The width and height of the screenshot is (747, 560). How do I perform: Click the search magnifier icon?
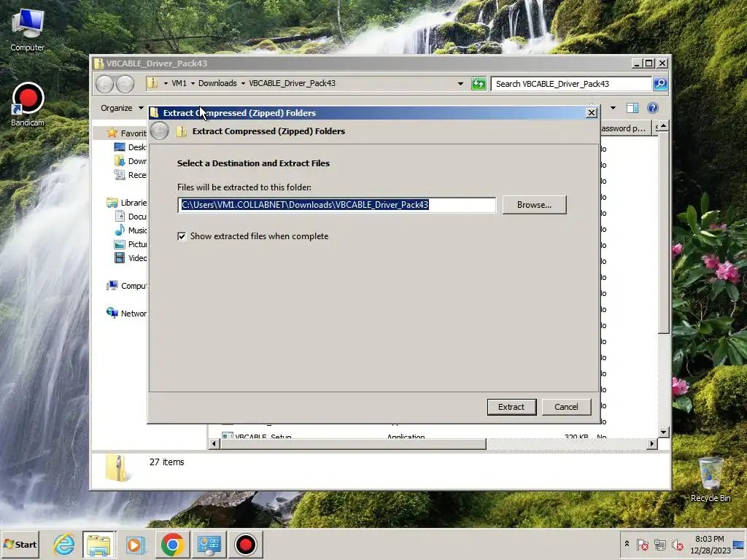point(659,84)
